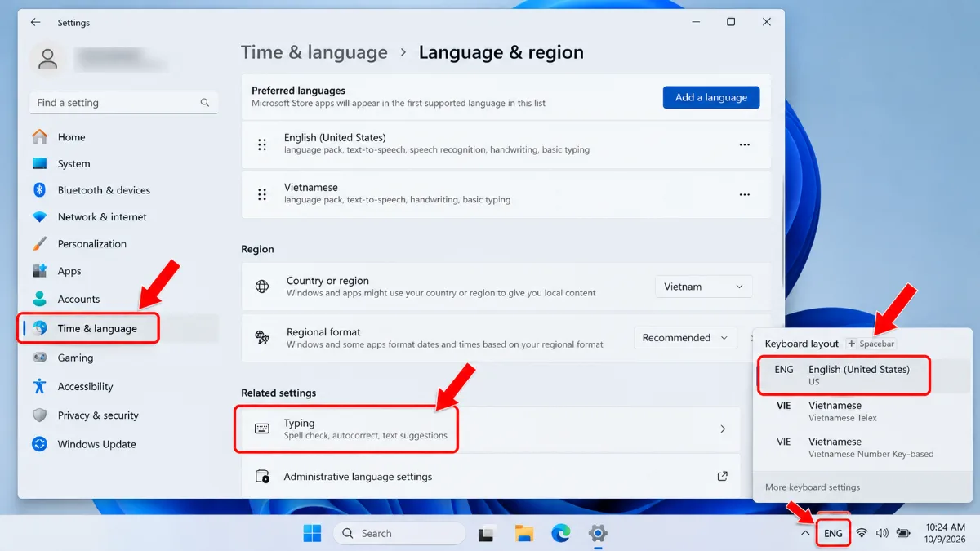Click the Windows Update sync icon
The width and height of the screenshot is (980, 551).
[x=39, y=444]
